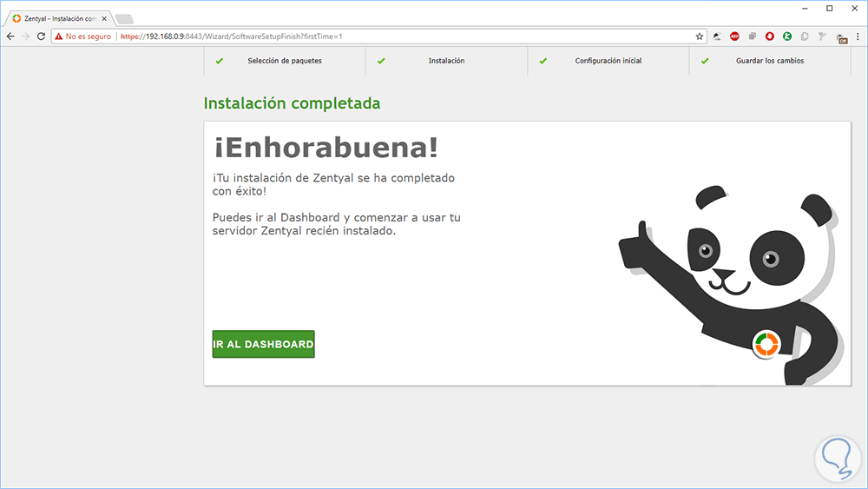Open the Chrome three-dot menu
This screenshot has height=489, width=868.
click(x=858, y=36)
